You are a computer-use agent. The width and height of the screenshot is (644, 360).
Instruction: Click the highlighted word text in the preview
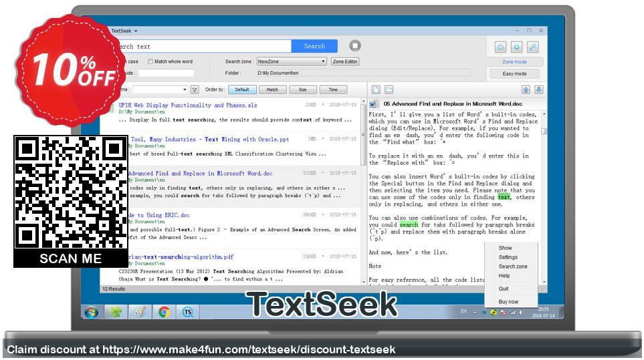[x=504, y=197]
